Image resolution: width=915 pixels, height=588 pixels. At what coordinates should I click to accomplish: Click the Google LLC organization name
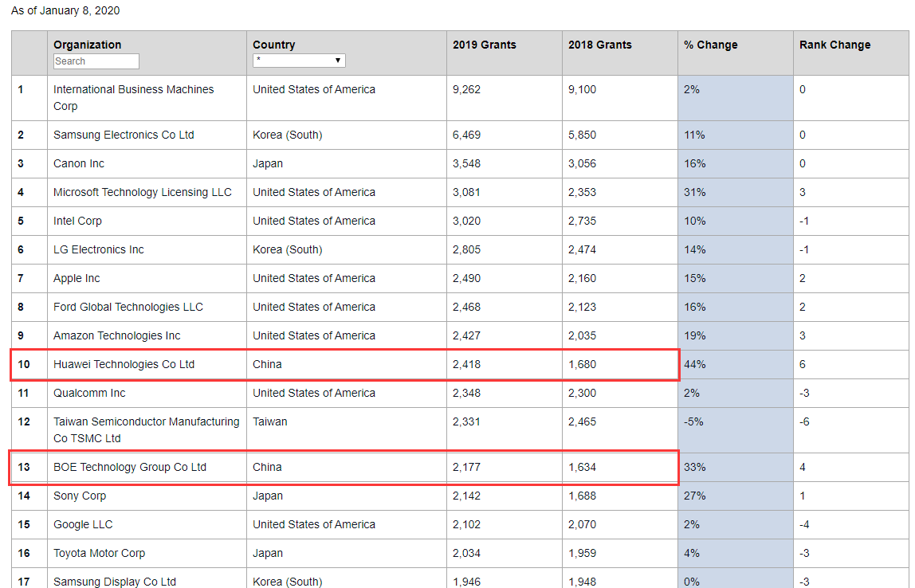tap(83, 524)
